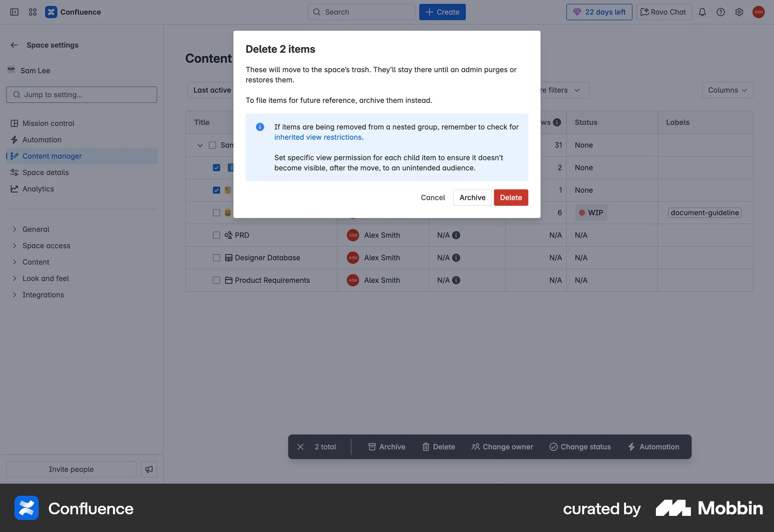Image resolution: width=774 pixels, height=532 pixels.
Task: Open the notifications bell
Action: click(x=702, y=12)
